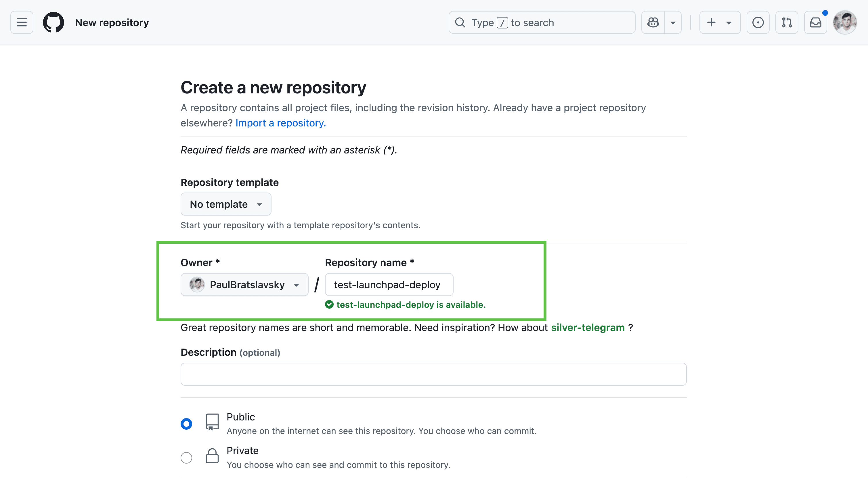Select the Private visibility radio button
The width and height of the screenshot is (868, 492).
pos(186,458)
